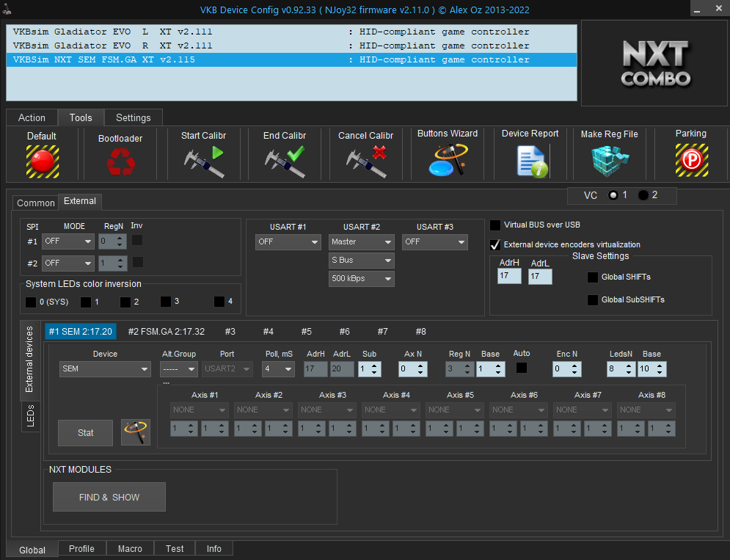Adjust the Sub stepper value

click(x=370, y=369)
